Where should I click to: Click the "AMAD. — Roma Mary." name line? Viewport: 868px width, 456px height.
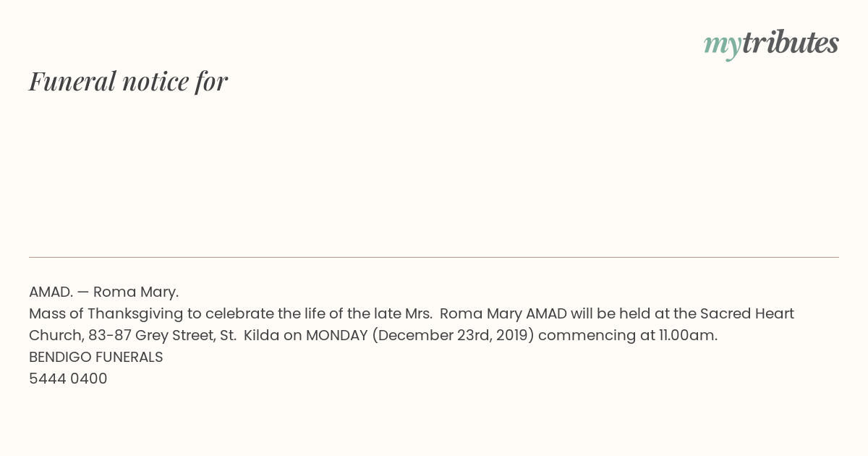click(x=103, y=292)
